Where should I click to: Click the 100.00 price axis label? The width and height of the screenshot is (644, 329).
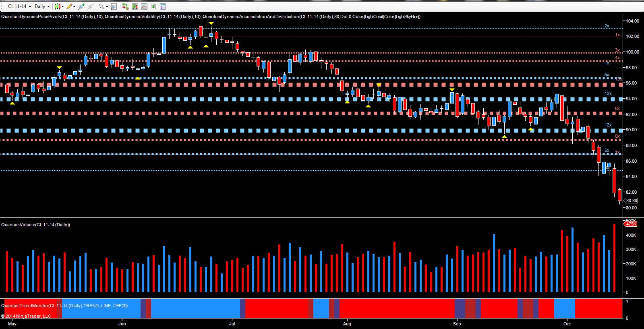632,52
